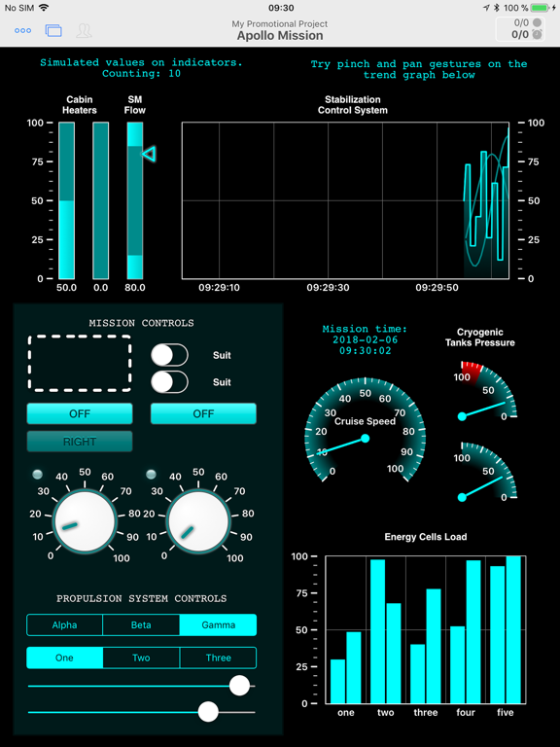Tap the Wi-Fi status icon
560x747 pixels.
click(45, 8)
